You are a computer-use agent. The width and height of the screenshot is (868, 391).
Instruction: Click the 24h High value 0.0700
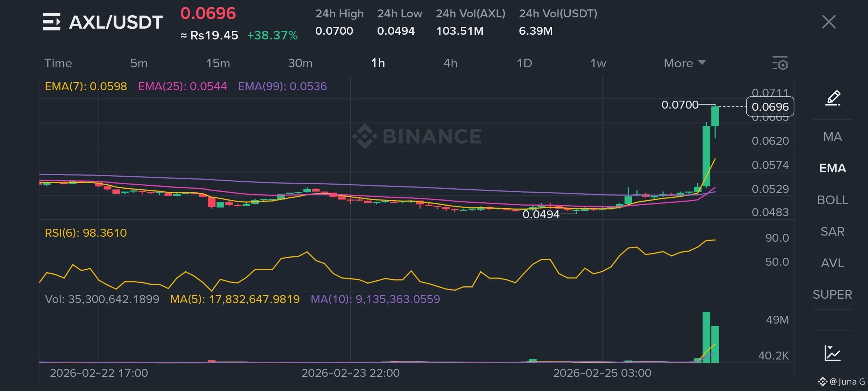tap(334, 31)
